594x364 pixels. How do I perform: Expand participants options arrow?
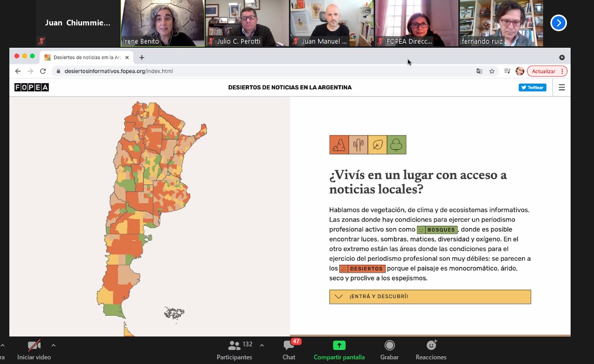click(261, 345)
